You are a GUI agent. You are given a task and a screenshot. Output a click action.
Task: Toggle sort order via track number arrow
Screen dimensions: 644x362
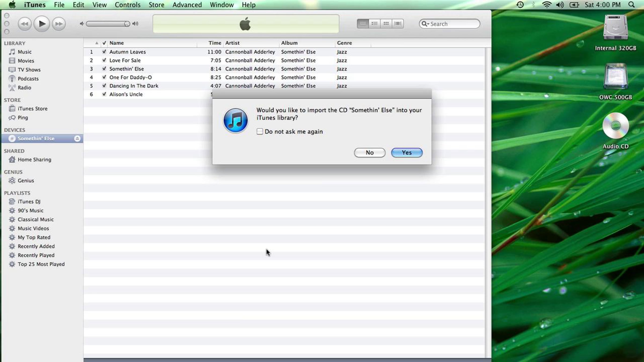pyautogui.click(x=97, y=43)
